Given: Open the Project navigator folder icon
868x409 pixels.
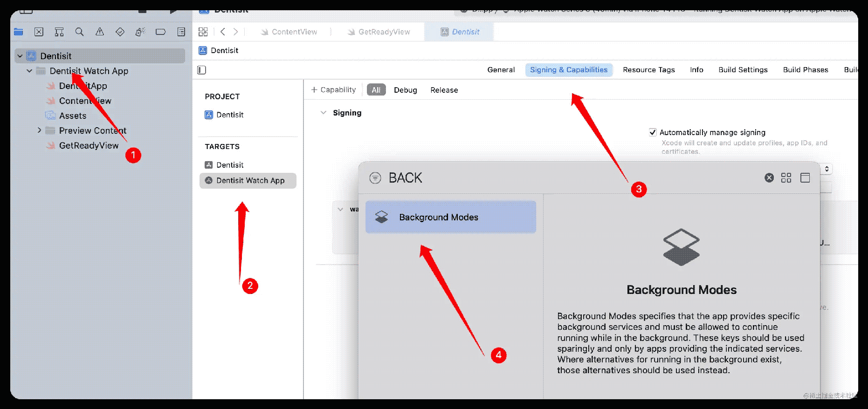Looking at the screenshot, I should pyautogui.click(x=19, y=32).
